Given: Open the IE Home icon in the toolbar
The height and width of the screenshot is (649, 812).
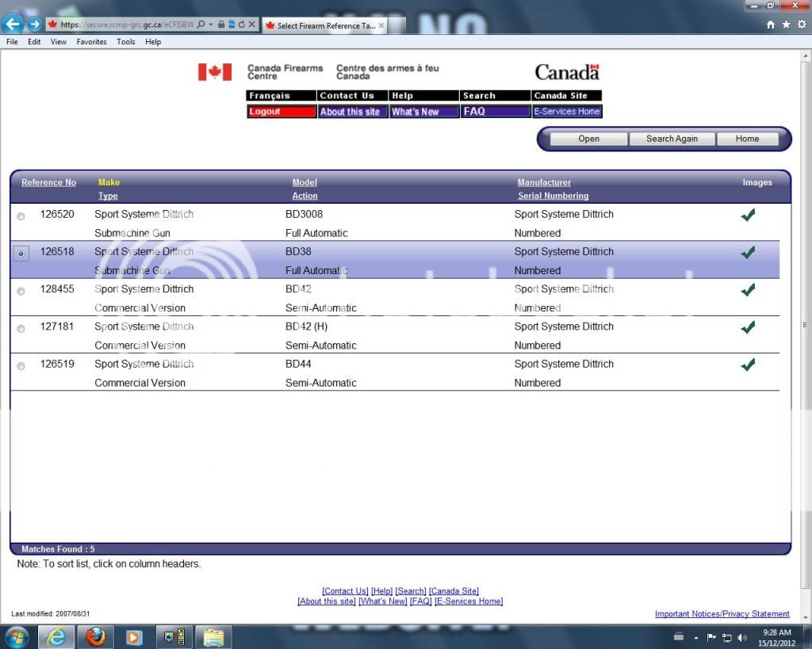Looking at the screenshot, I should 771,25.
